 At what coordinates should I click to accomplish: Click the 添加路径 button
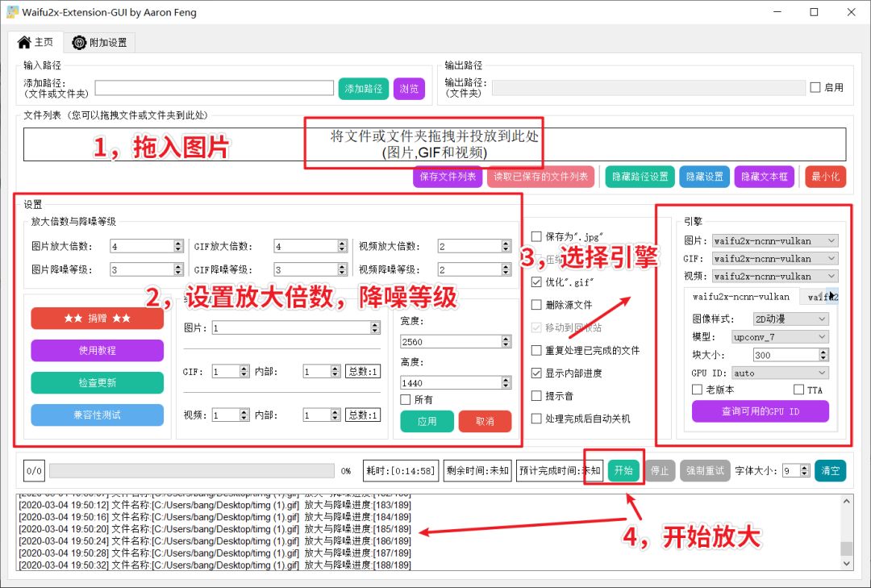pos(363,89)
